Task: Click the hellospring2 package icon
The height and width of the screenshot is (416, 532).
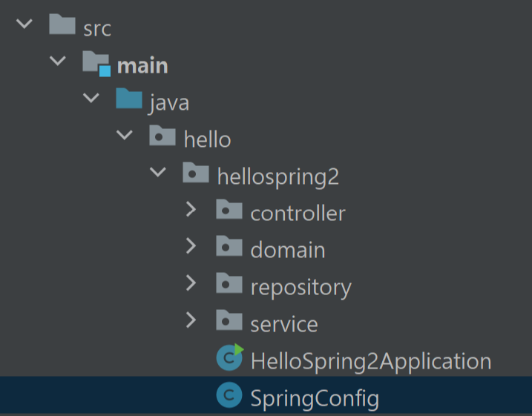Action: 196,172
